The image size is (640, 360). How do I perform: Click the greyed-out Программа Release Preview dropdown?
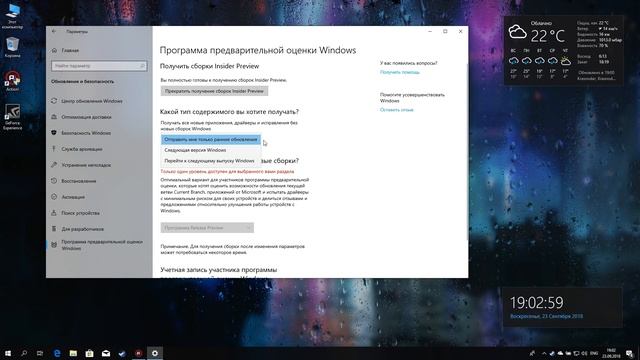pyautogui.click(x=207, y=228)
